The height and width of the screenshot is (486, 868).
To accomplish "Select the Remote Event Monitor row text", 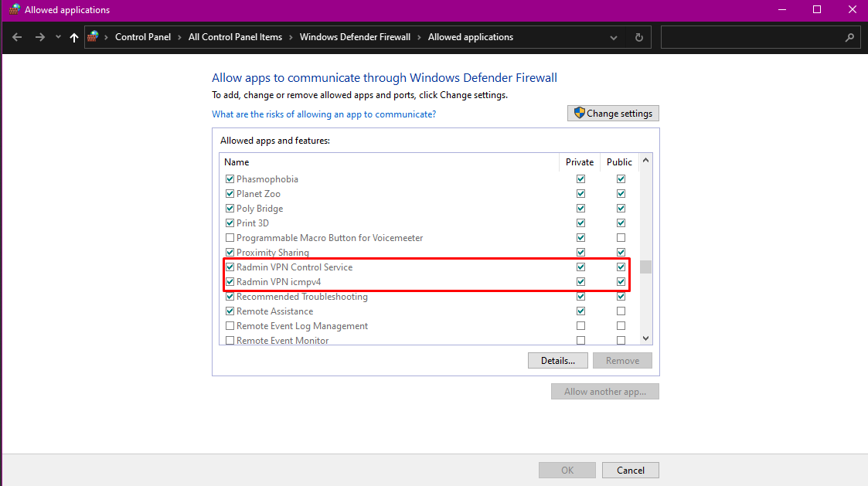I will pyautogui.click(x=282, y=341).
